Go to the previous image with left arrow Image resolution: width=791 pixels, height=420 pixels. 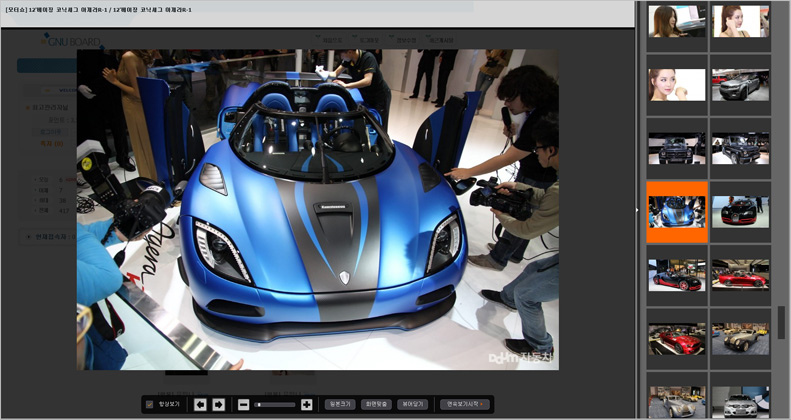[200, 404]
